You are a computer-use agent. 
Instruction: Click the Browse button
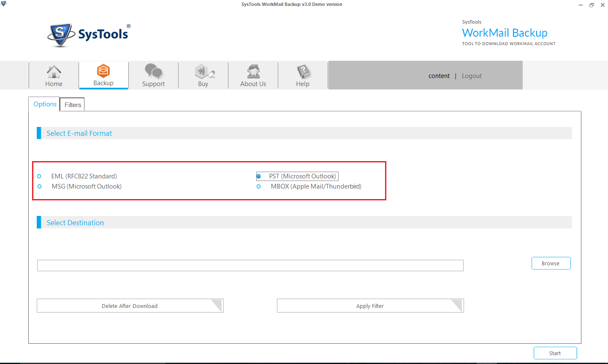[x=551, y=263]
